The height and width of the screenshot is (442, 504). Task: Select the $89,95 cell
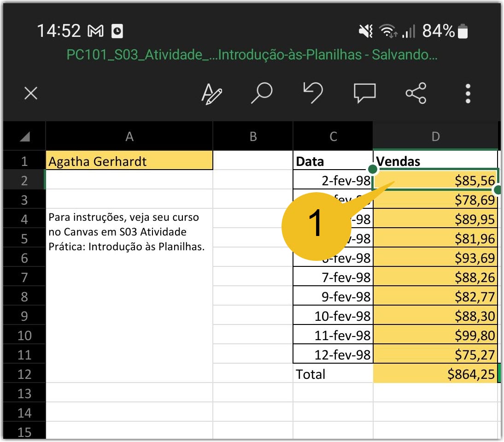coord(435,219)
